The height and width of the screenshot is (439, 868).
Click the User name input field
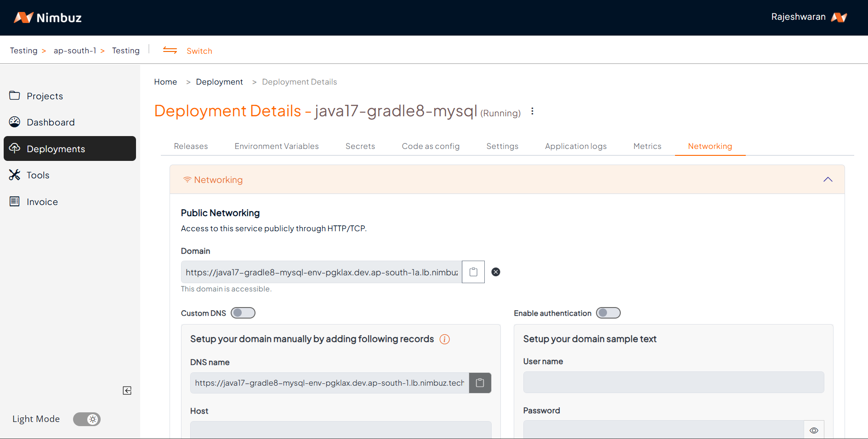673,382
